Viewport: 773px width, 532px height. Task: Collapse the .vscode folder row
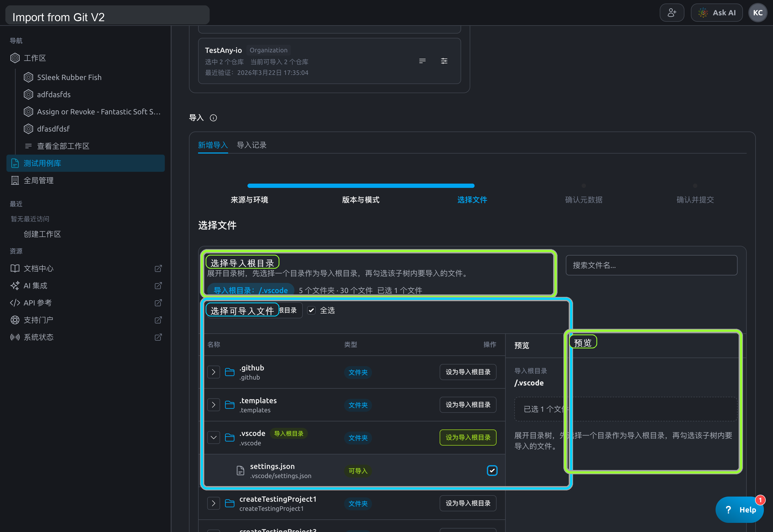pos(214,438)
